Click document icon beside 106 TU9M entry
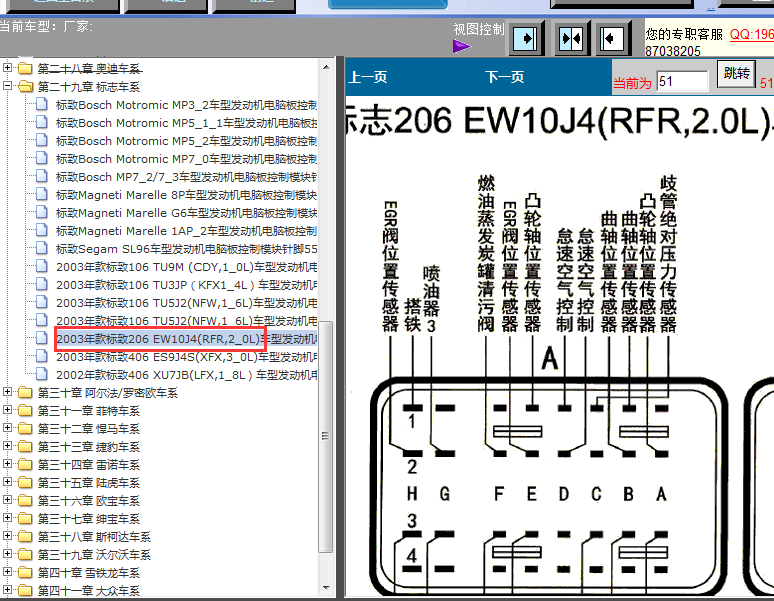Screen dimensions: 774x601 [42, 266]
